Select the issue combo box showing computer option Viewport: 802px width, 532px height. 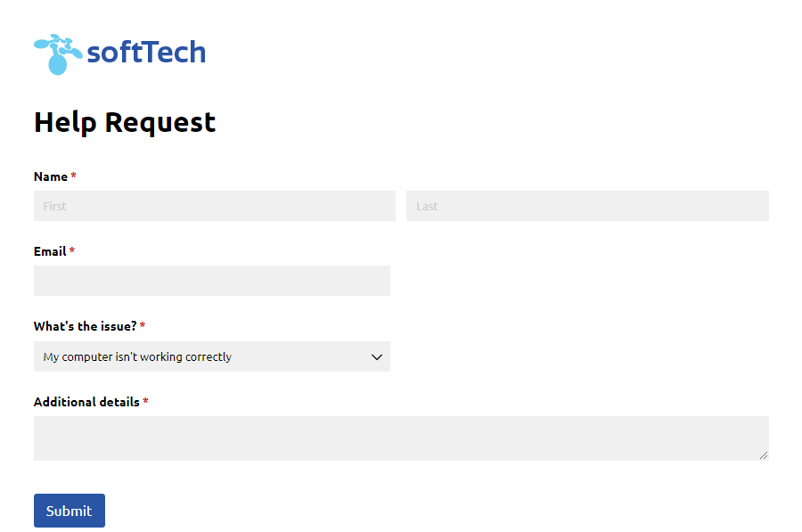(212, 356)
